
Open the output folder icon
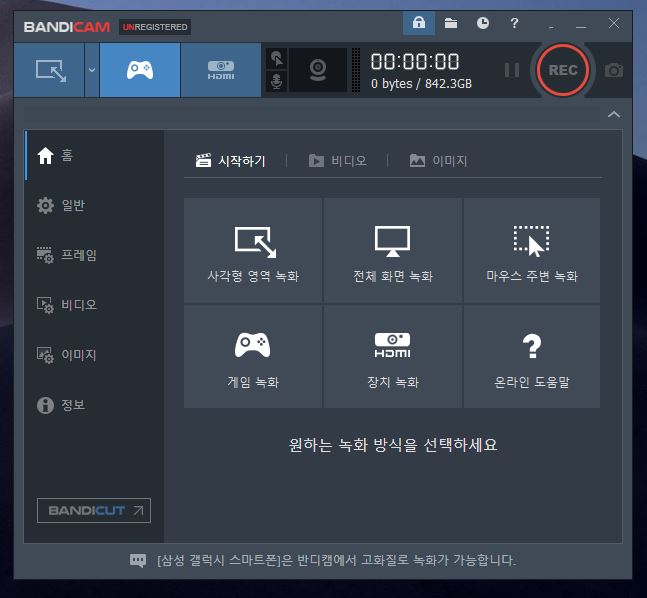tap(451, 23)
